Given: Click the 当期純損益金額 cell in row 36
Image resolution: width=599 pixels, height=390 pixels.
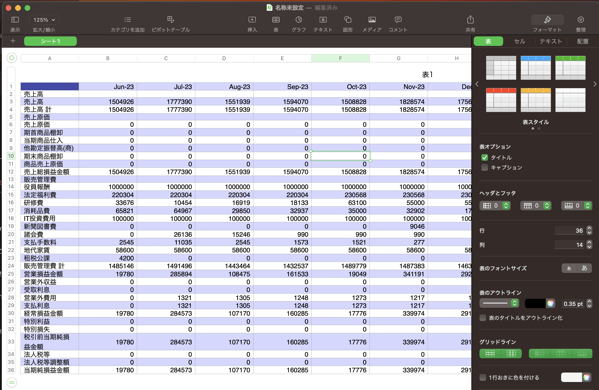Looking at the screenshot, I should tap(50, 370).
